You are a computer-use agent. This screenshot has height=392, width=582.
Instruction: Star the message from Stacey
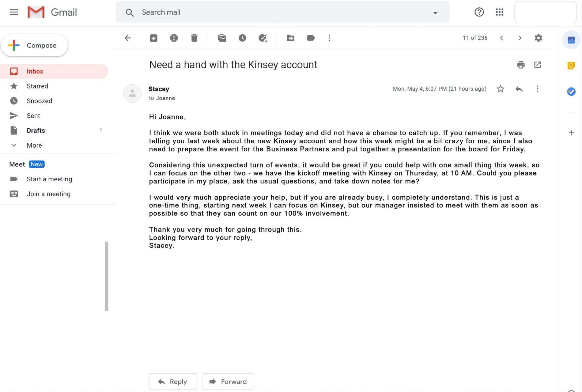[501, 89]
